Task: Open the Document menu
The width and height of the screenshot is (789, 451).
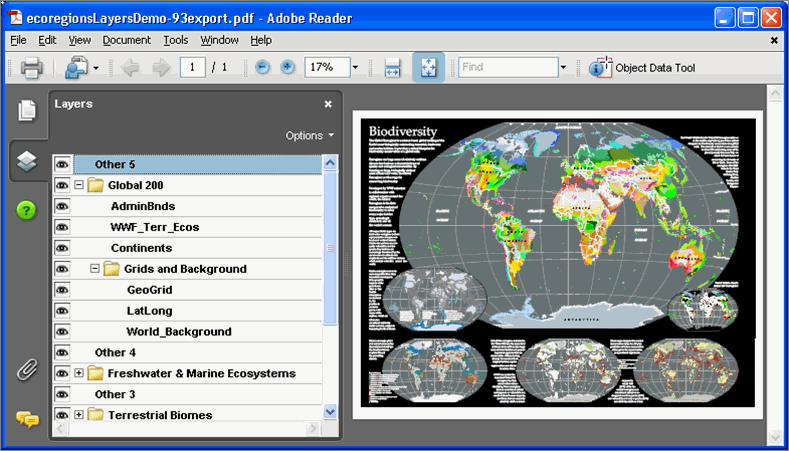Action: [126, 40]
